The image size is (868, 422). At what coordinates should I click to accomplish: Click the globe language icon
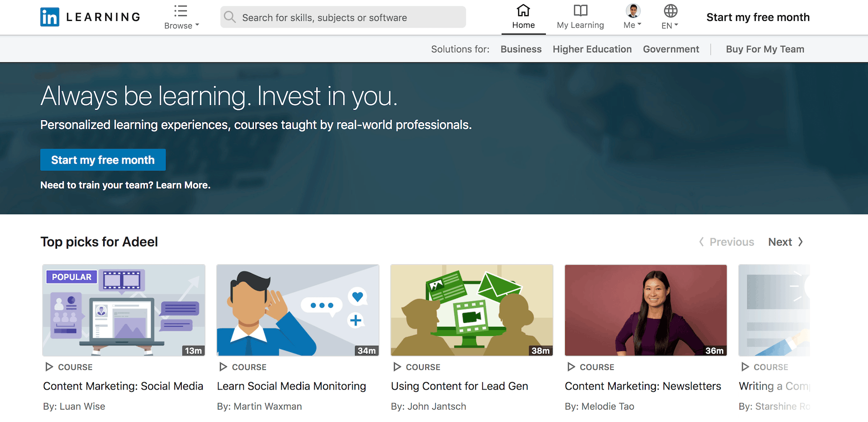671,10
